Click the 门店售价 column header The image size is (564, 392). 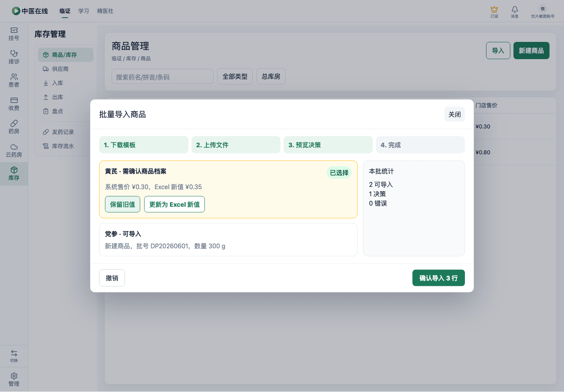tap(486, 105)
